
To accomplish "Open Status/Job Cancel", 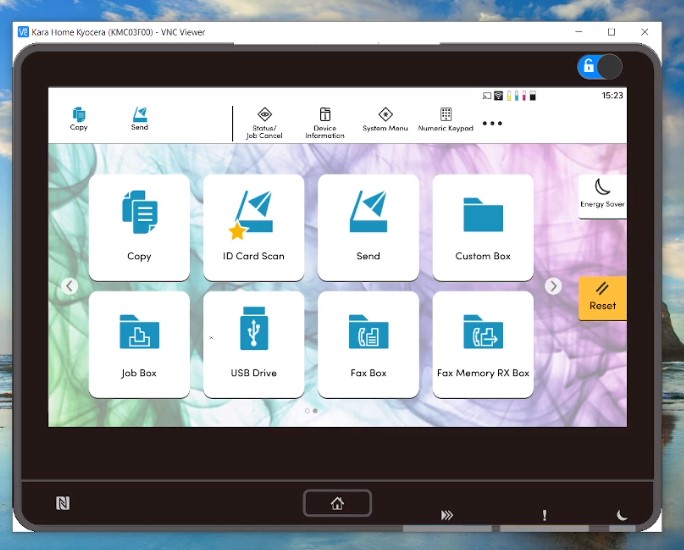I will (264, 123).
